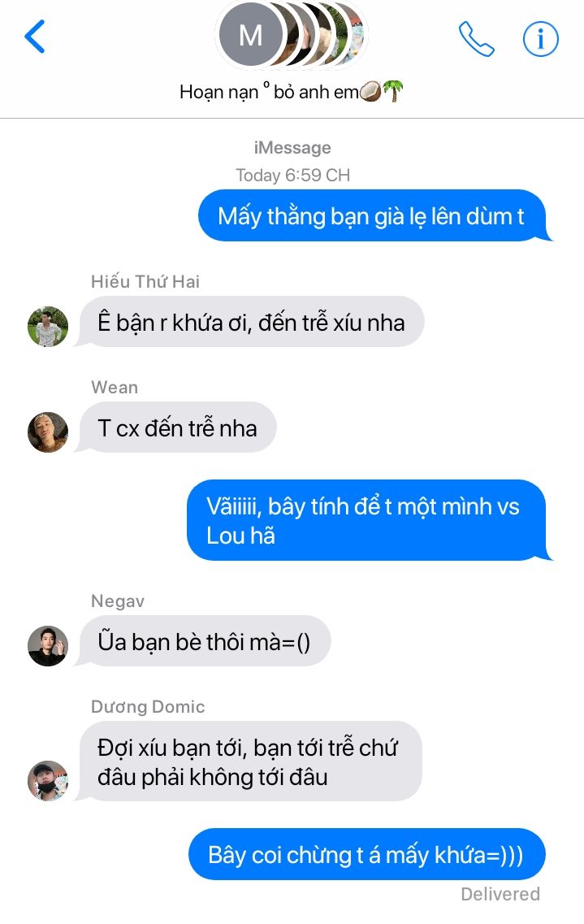Select message "Mấy thằng bạn già lẹ lên dùm t"
The height and width of the screenshot is (924, 584).
[374, 215]
